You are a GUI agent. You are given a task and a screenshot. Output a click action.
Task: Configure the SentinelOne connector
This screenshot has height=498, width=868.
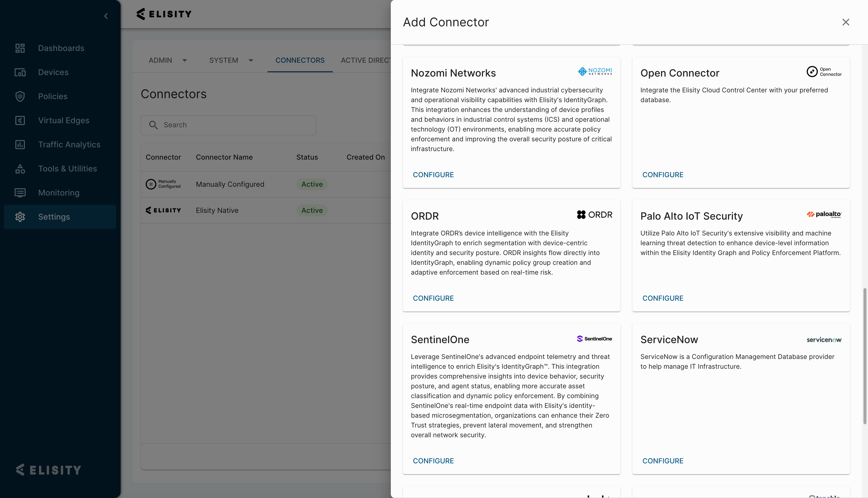(x=433, y=461)
